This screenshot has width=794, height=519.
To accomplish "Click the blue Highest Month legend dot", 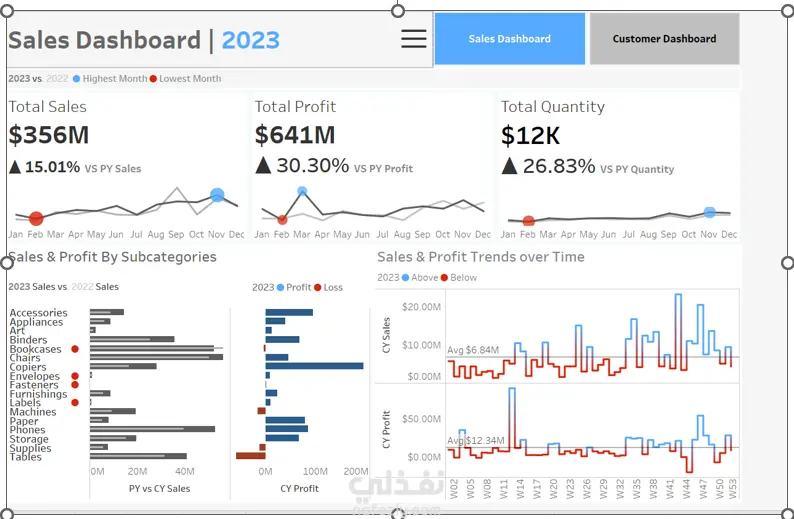I will pos(76,78).
